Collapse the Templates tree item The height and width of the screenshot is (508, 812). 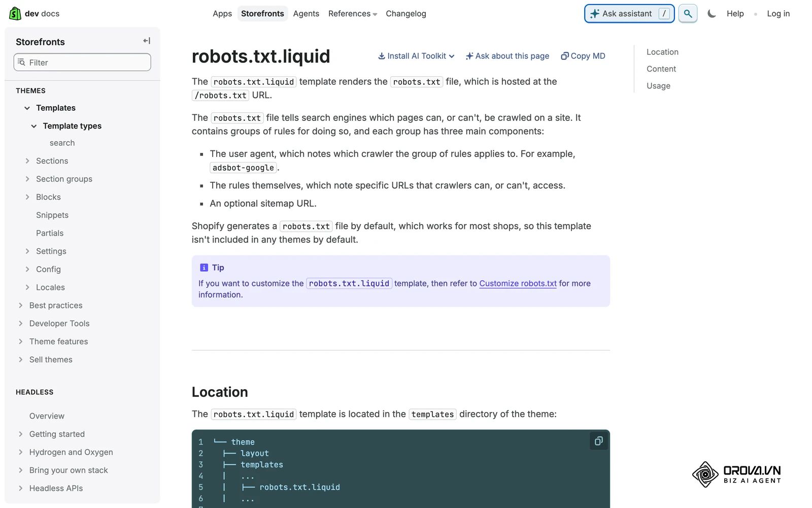point(27,108)
